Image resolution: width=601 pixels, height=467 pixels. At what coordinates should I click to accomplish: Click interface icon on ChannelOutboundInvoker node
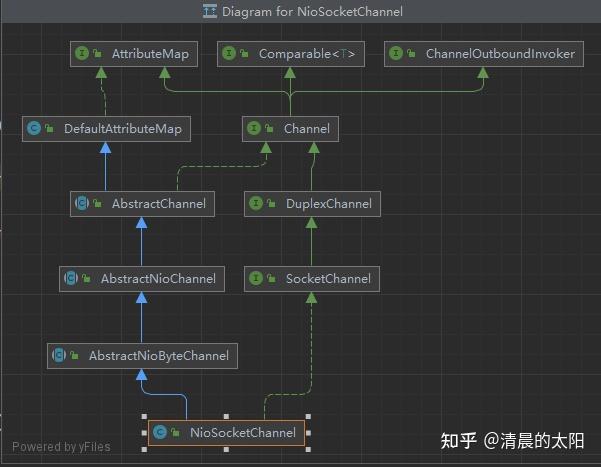(x=396, y=53)
